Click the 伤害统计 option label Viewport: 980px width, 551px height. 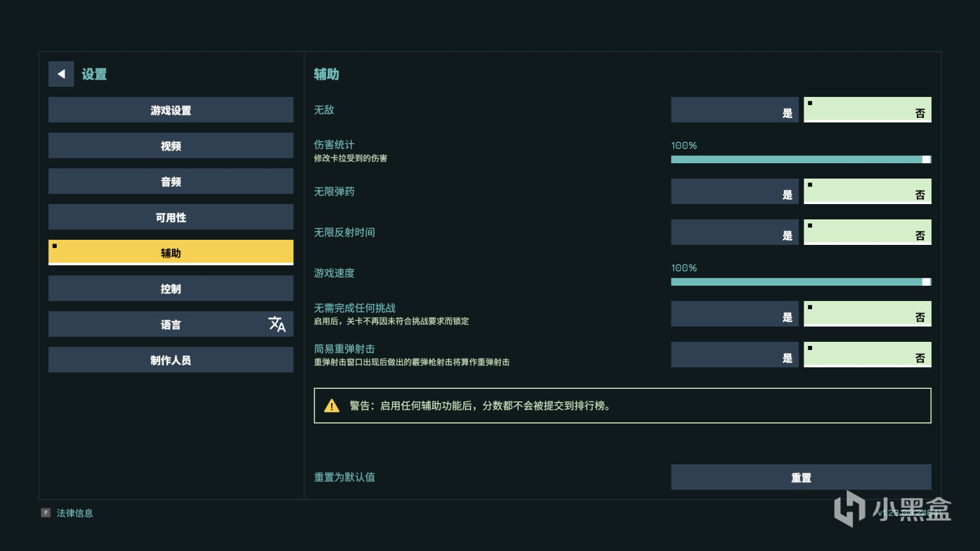pyautogui.click(x=334, y=145)
